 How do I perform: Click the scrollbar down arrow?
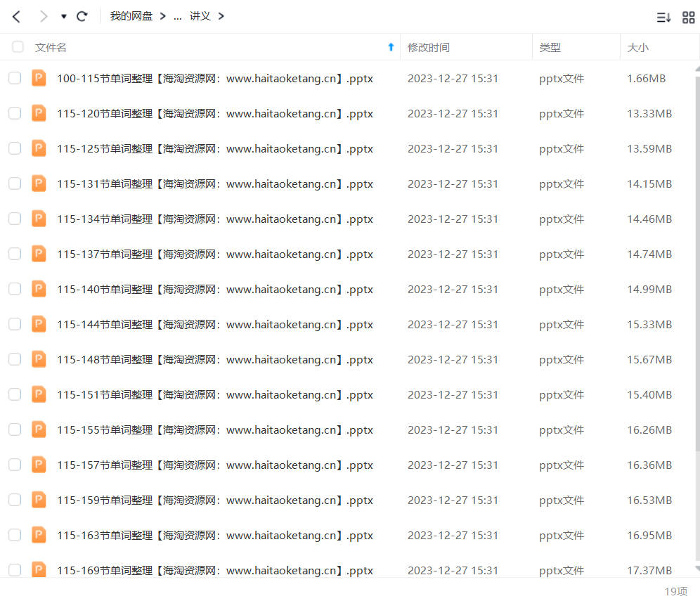(x=697, y=569)
